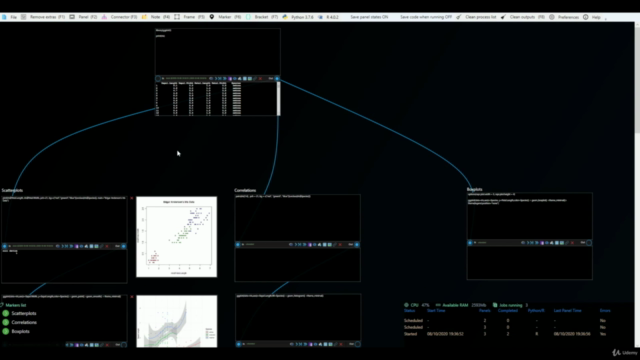Toggle Save panel states ON

tap(369, 17)
